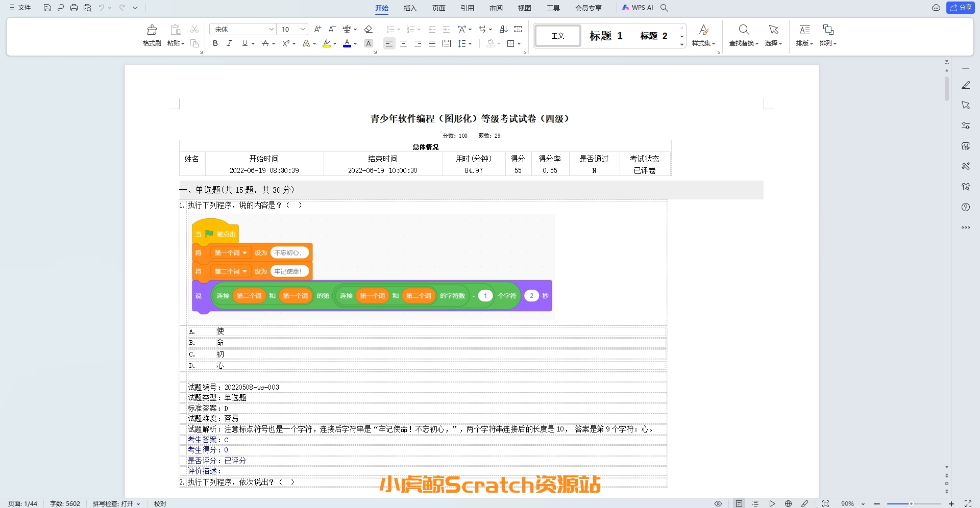Open the 插入 ribbon tab
Screen dimensions: 980x508
tap(410, 8)
